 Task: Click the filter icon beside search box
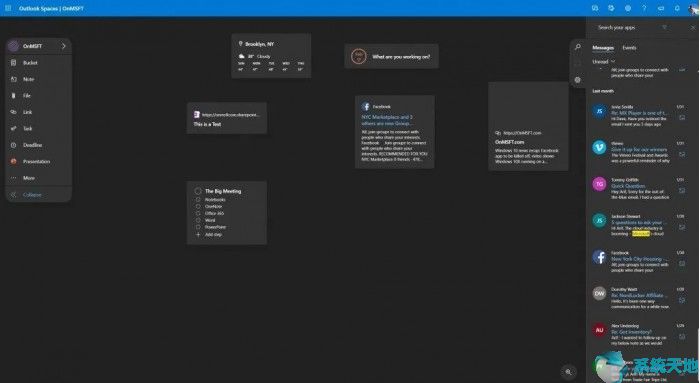(x=664, y=27)
